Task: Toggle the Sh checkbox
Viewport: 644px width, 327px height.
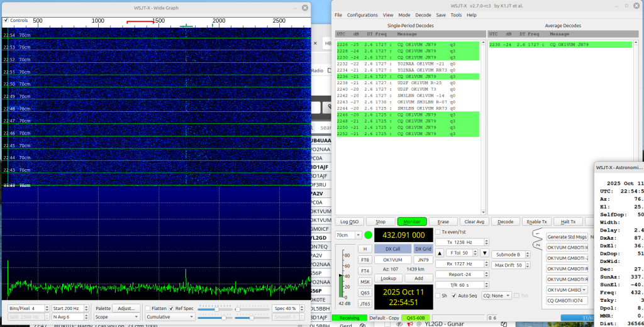Action: tap(438, 296)
